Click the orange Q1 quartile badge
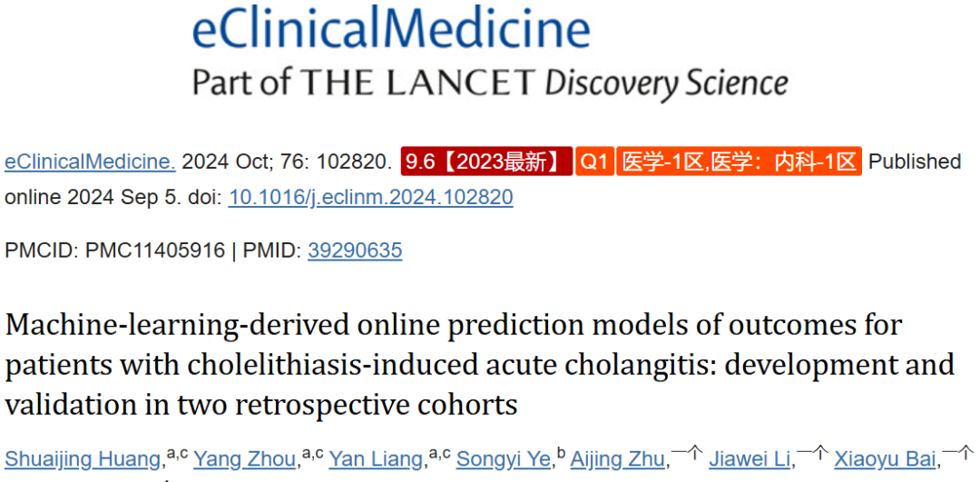 pyautogui.click(x=594, y=162)
